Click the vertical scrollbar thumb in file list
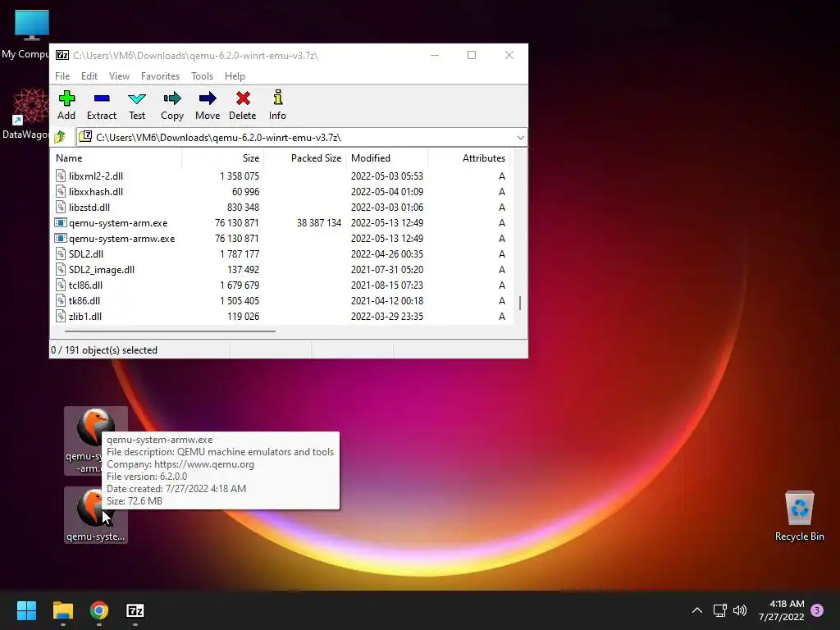 (x=520, y=304)
